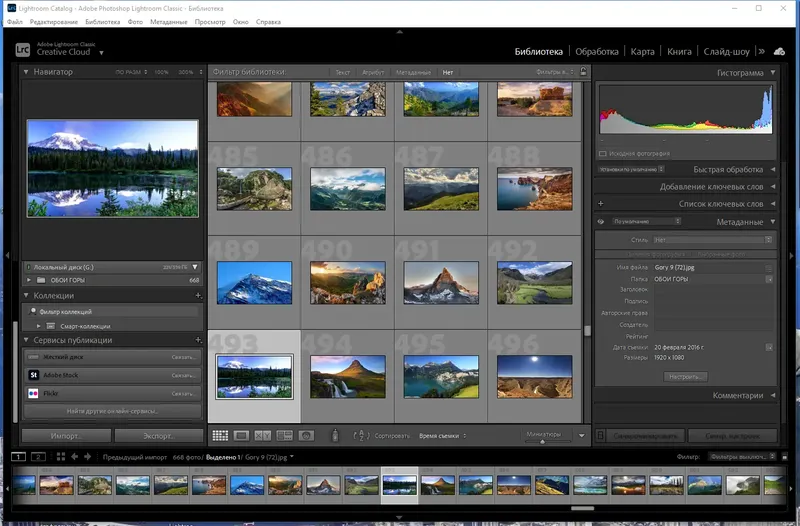Viewport: 800px width, 526px height.
Task: Toggle the metadata panel eye icon
Action: 601,221
